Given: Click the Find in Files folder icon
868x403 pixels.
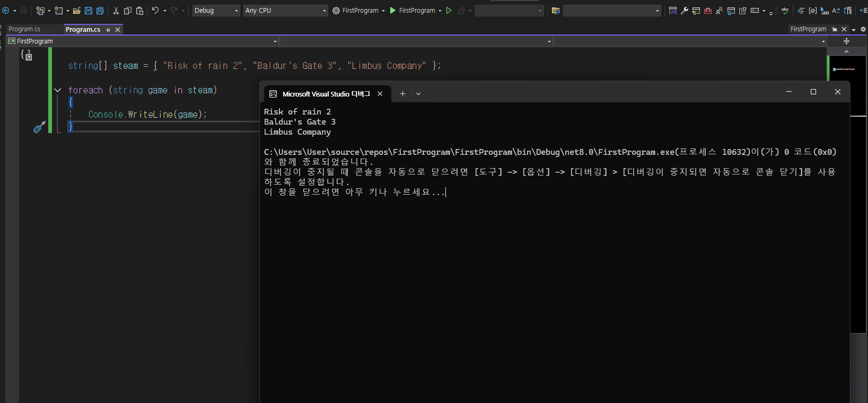Looking at the screenshot, I should pos(556,11).
